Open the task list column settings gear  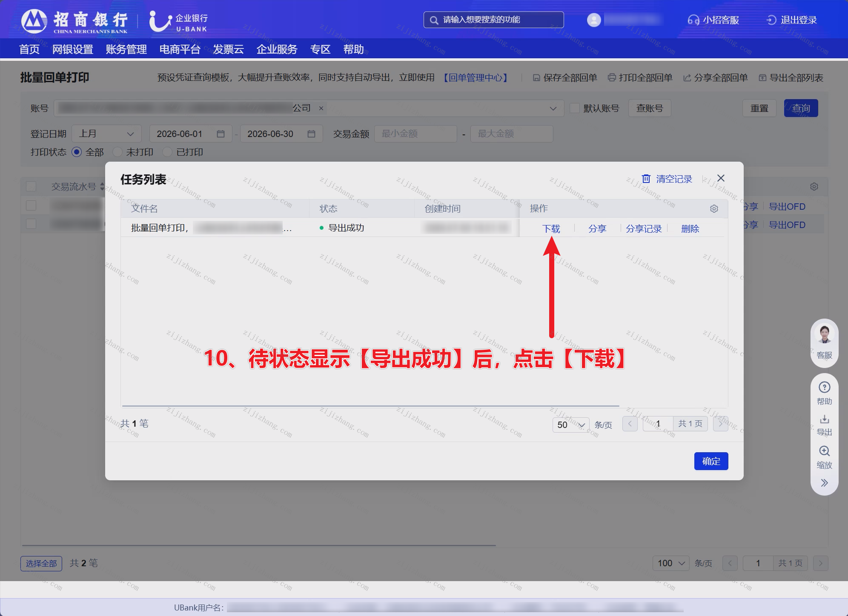pos(714,208)
